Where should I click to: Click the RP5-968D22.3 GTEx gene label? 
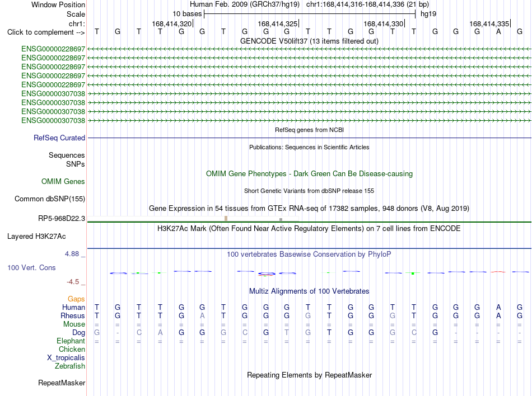click(x=62, y=219)
